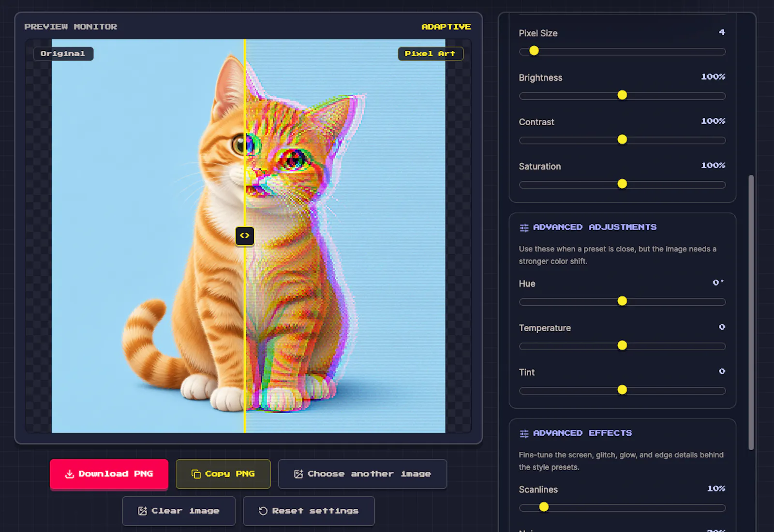774x532 pixels.
Task: Click the Original label badge
Action: coord(63,54)
